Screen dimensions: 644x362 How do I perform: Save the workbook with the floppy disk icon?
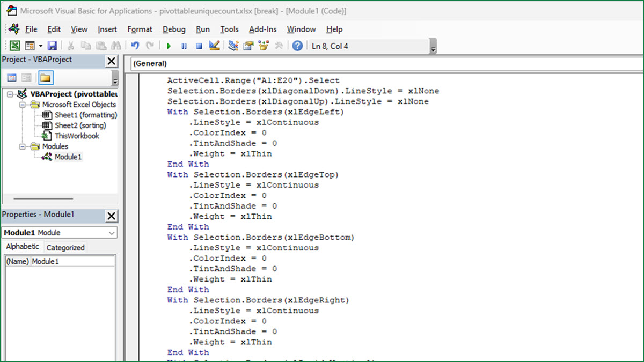52,46
